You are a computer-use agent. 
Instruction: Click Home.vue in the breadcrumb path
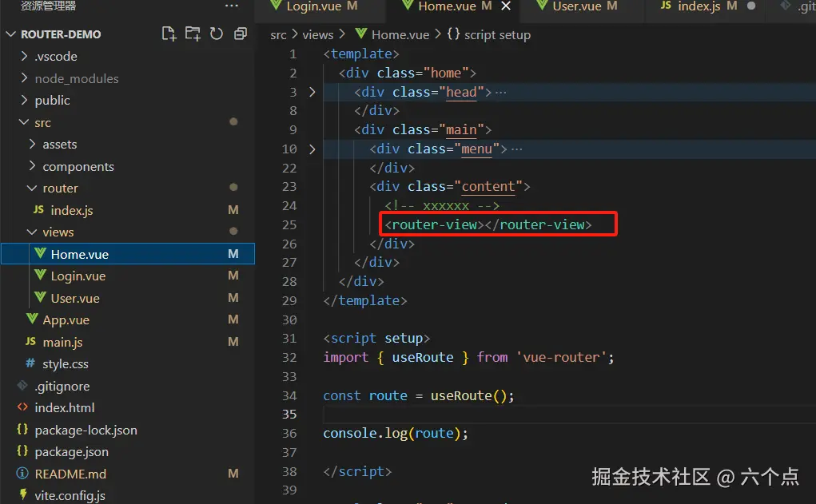tap(400, 35)
